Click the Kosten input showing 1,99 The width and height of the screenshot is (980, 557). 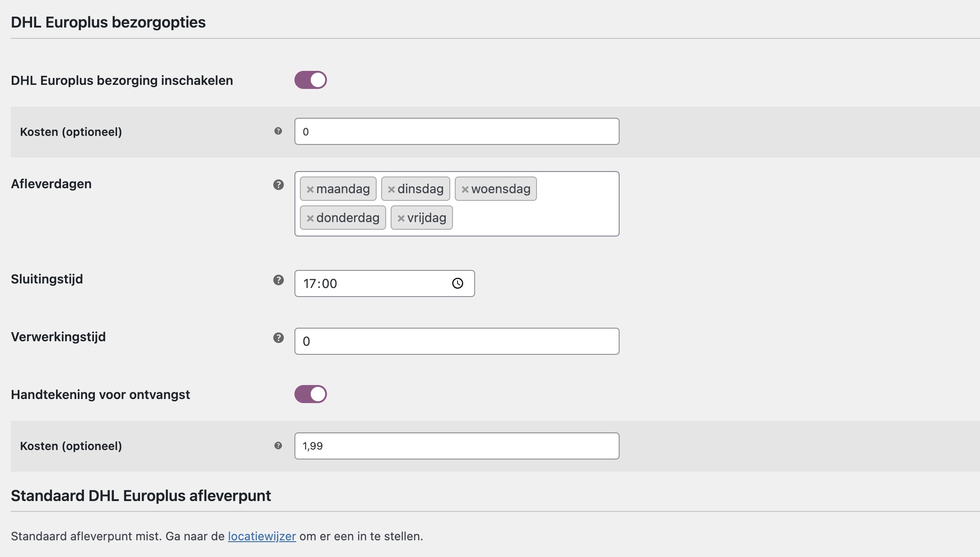pyautogui.click(x=456, y=446)
